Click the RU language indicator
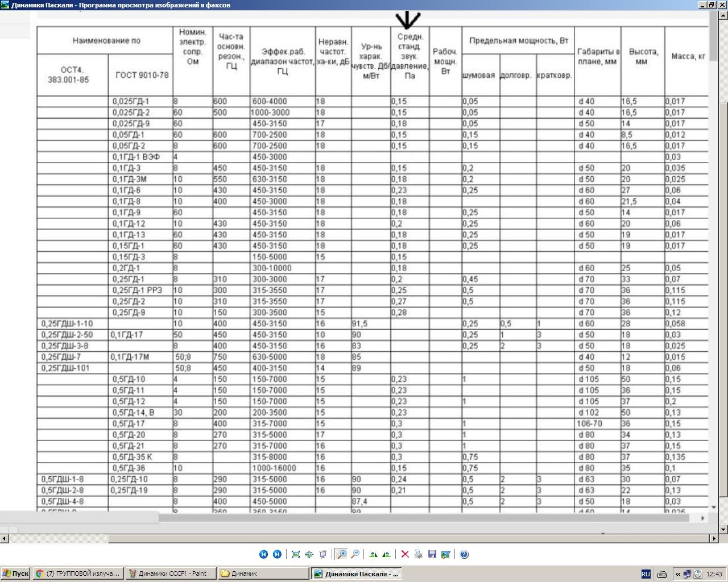 pyautogui.click(x=646, y=574)
